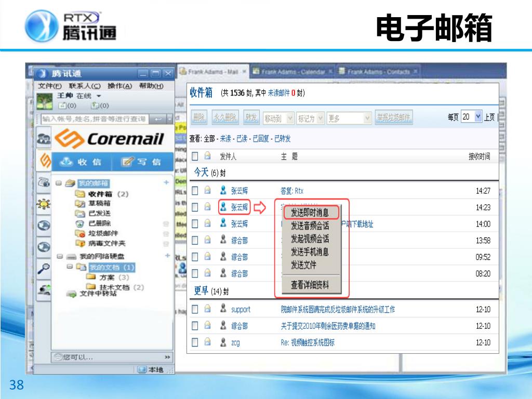This screenshot has height=399, width=532.
Task: Collapse the 我的网络硬盘 tree node
Action: [x=60, y=256]
